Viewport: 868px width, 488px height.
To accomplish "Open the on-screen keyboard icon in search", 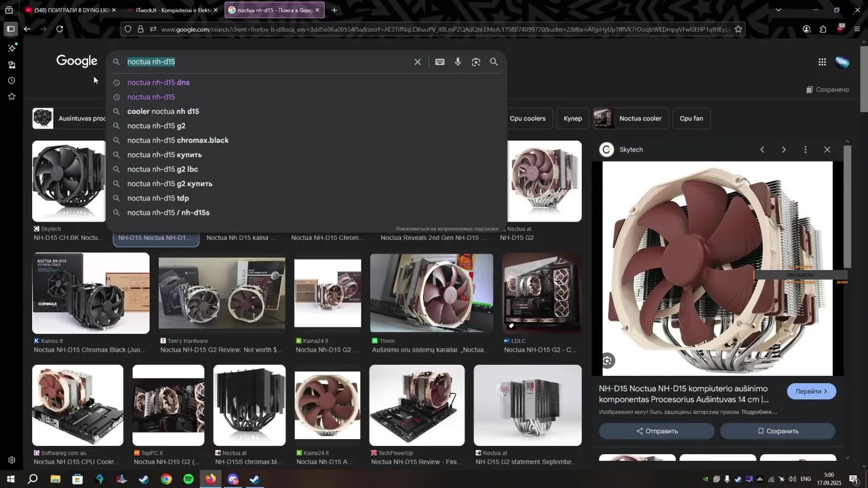I will (x=440, y=62).
